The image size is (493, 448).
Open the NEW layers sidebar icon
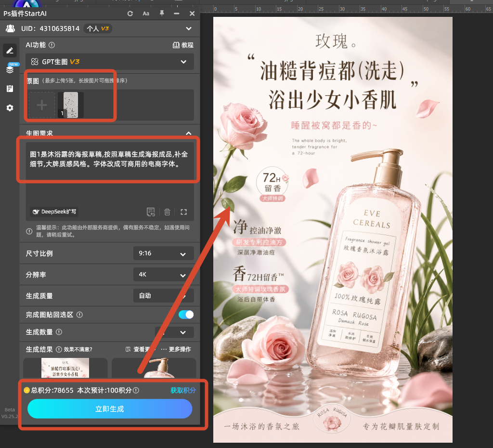11,68
